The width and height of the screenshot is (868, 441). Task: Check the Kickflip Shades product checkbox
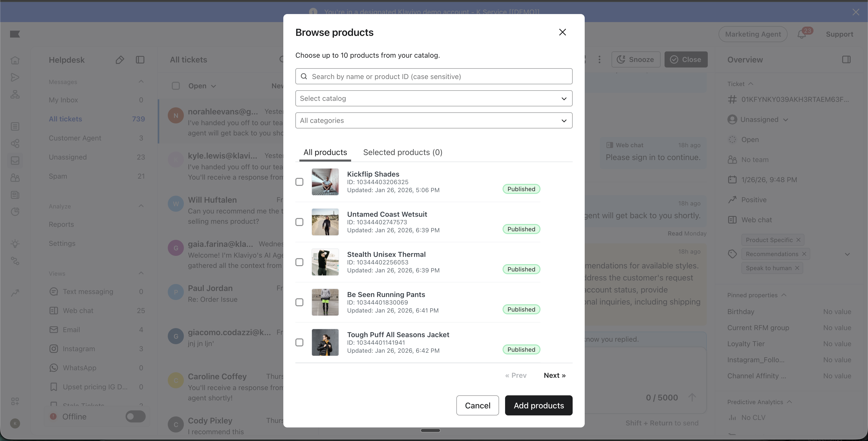299,182
